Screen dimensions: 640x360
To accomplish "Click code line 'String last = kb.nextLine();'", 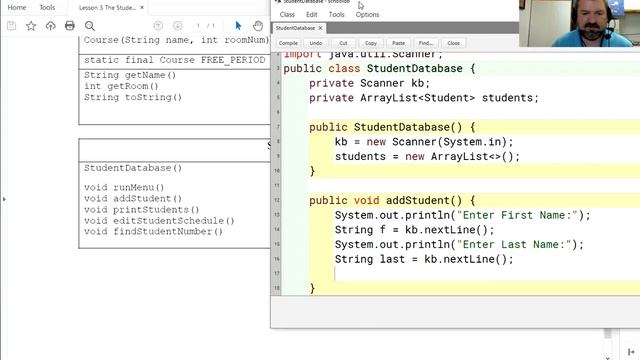I will coord(424,259).
